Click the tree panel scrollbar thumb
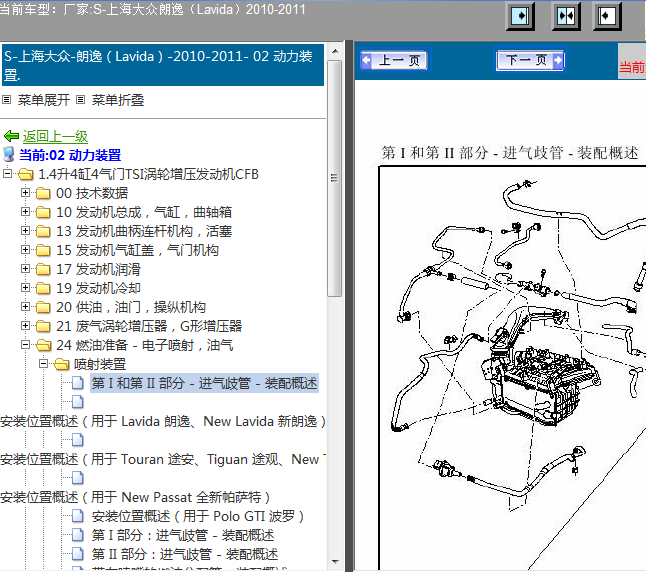The width and height of the screenshot is (646, 572). [335, 178]
